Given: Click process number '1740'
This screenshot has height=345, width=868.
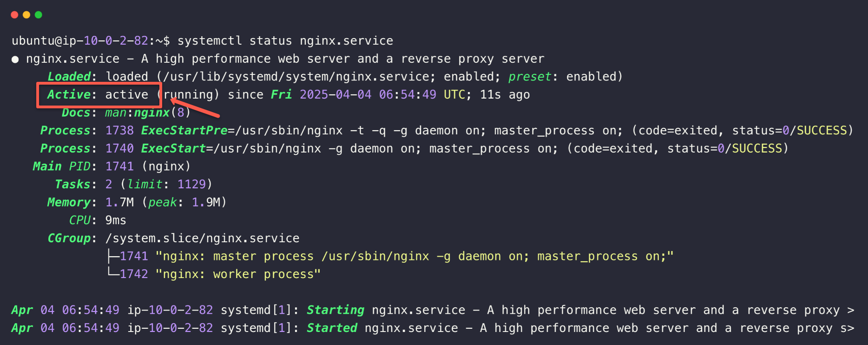Looking at the screenshot, I should 119,149.
